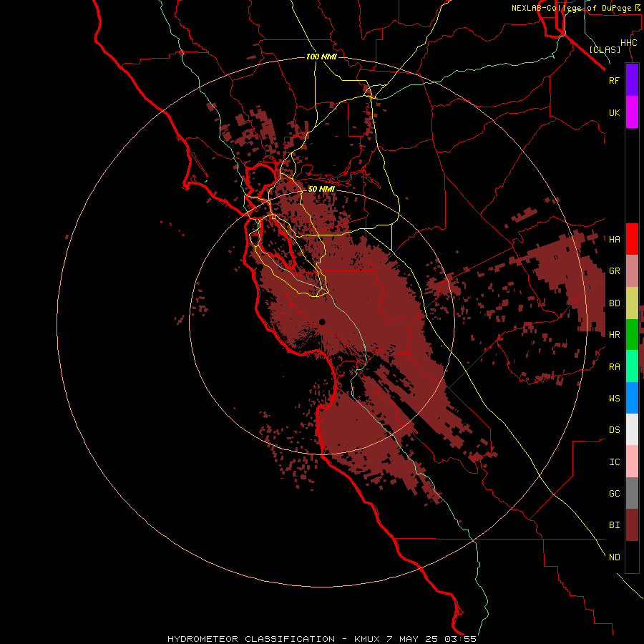Click the UK legend label
Viewport: 644px width, 644px height.
[x=615, y=113]
